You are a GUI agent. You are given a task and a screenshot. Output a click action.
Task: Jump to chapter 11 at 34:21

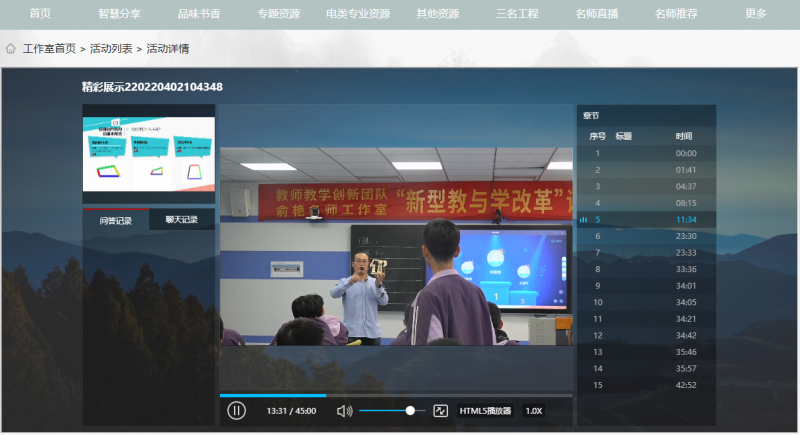646,319
